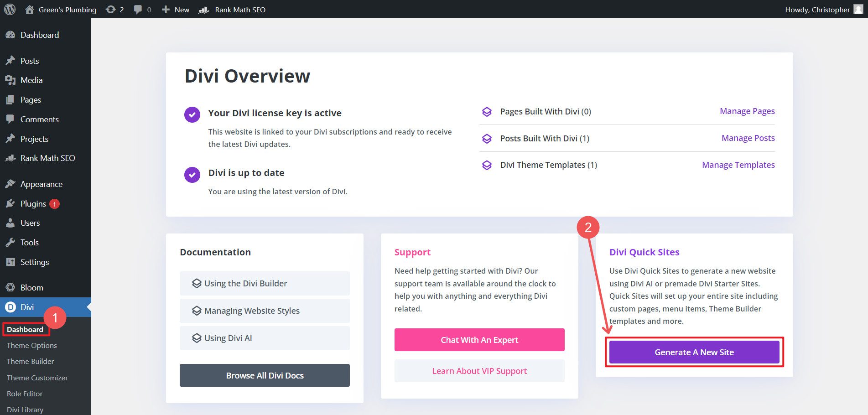Open Theme Options from the Divi menu
868x415 pixels.
[x=31, y=345]
